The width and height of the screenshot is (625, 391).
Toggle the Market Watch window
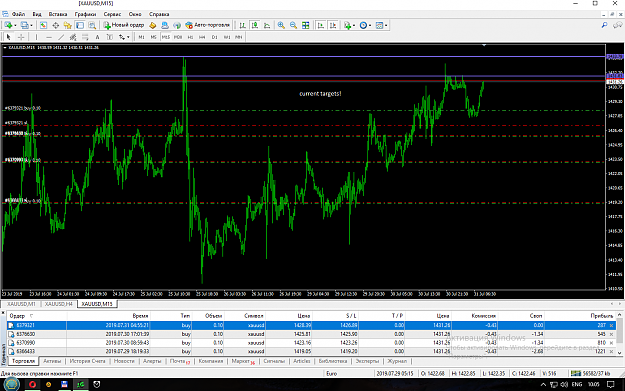(43, 25)
